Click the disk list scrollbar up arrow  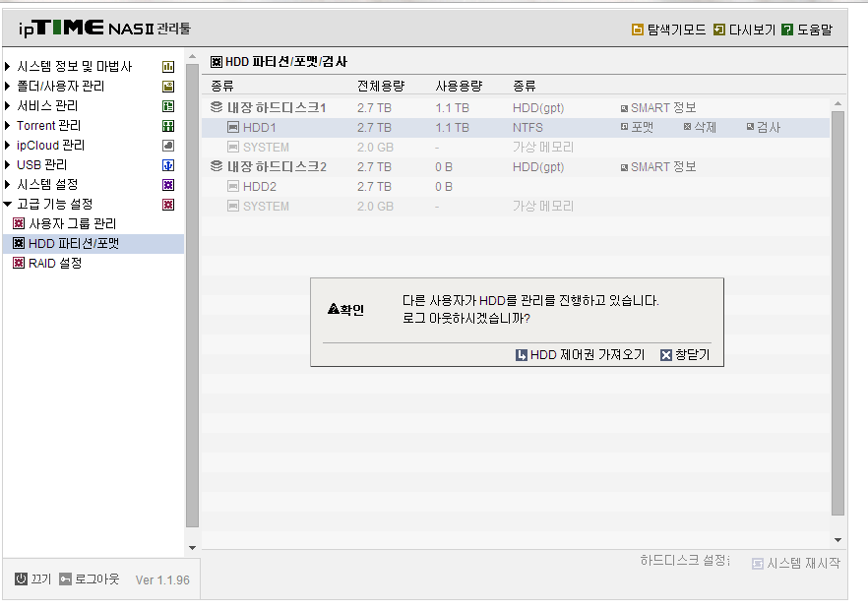click(x=837, y=103)
